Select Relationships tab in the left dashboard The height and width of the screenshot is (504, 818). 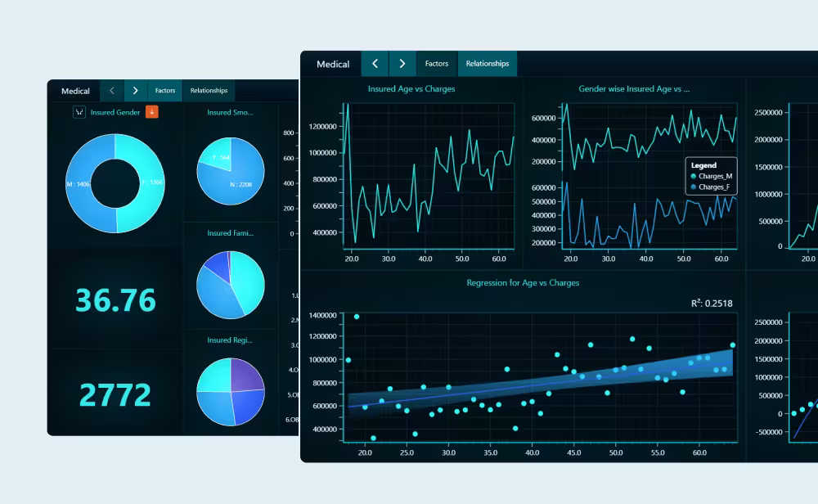click(x=209, y=91)
